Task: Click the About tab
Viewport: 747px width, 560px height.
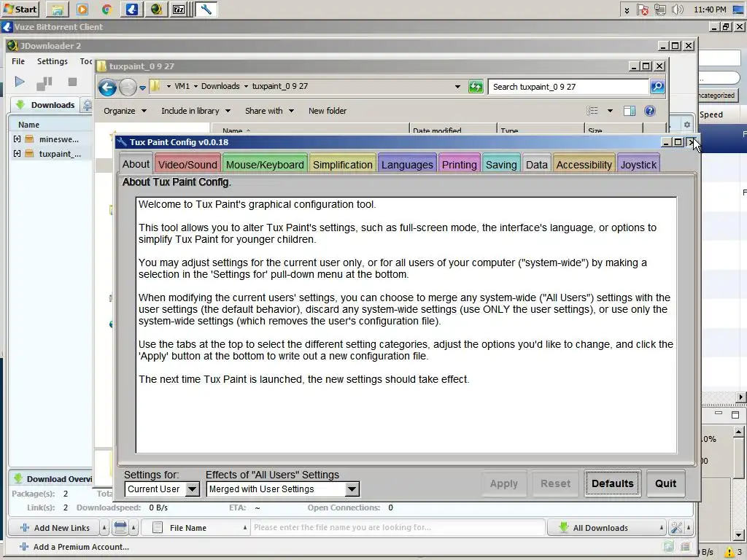Action: 136,164
